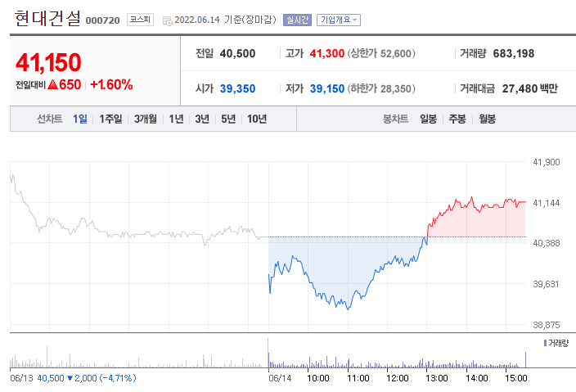Click the 코스피 market label
This screenshot has width=576, height=392.
click(141, 20)
